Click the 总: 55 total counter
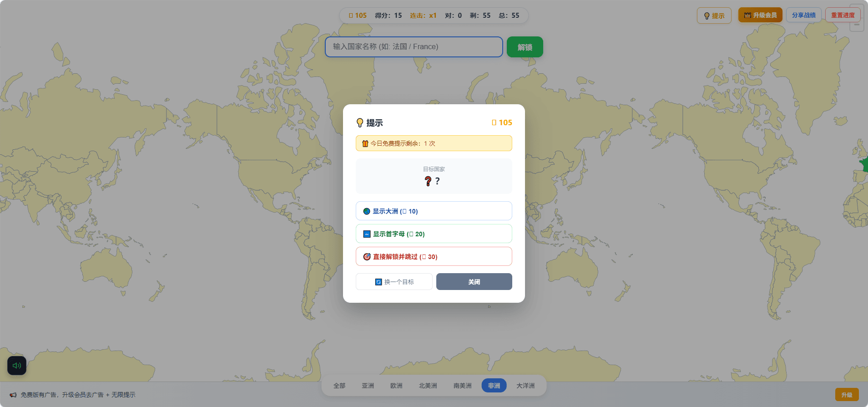This screenshot has height=407, width=868. [x=509, y=15]
